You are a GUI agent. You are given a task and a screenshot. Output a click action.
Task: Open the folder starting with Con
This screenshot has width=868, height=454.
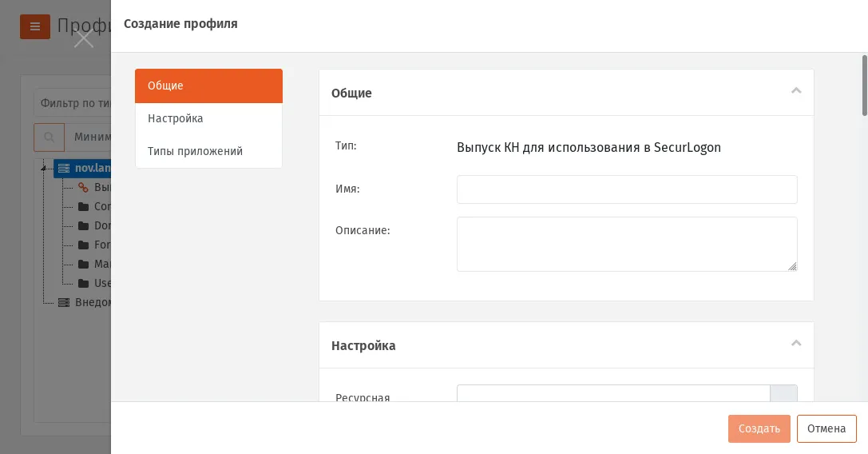[x=94, y=206]
